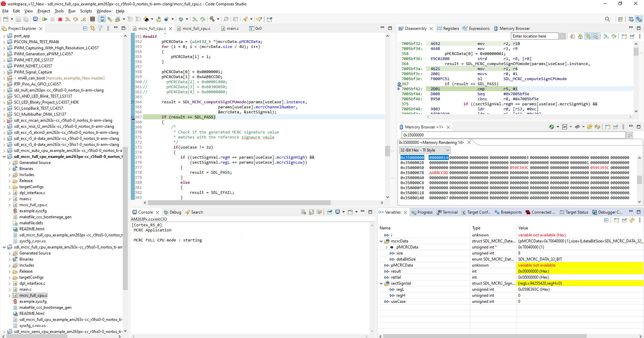Screen dimensions: 644x338
Task: Click the Resume debug button
Action: pyautogui.click(x=45, y=19)
